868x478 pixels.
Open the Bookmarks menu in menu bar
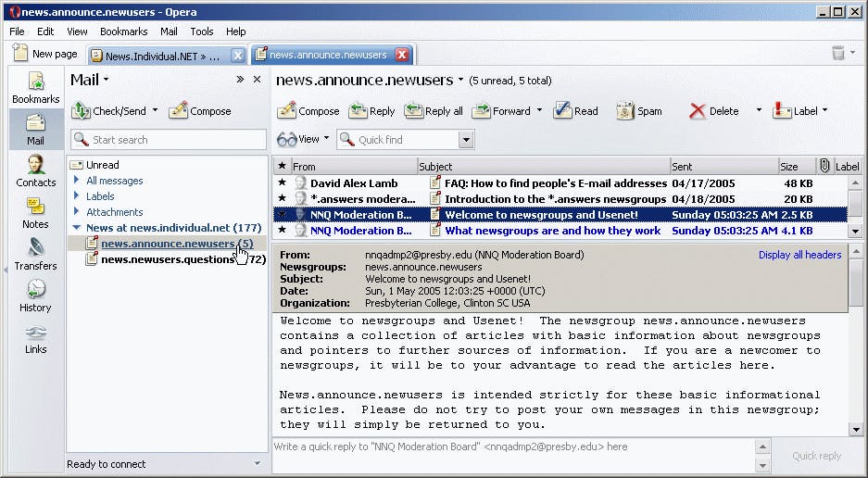123,31
